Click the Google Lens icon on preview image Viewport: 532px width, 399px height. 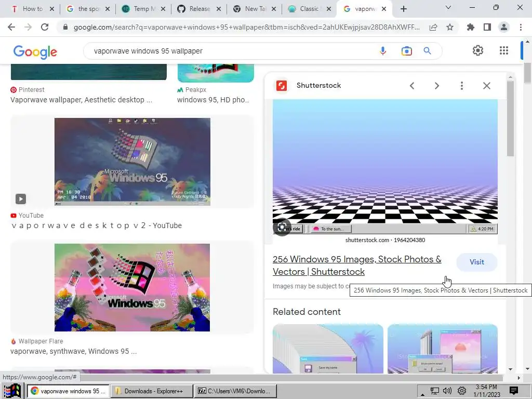click(282, 228)
